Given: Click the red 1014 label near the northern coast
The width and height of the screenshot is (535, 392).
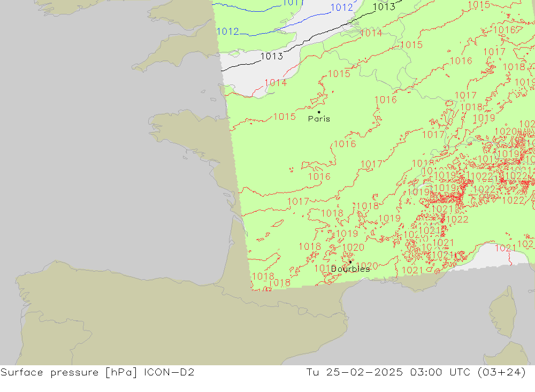Looking at the screenshot, I should [276, 82].
